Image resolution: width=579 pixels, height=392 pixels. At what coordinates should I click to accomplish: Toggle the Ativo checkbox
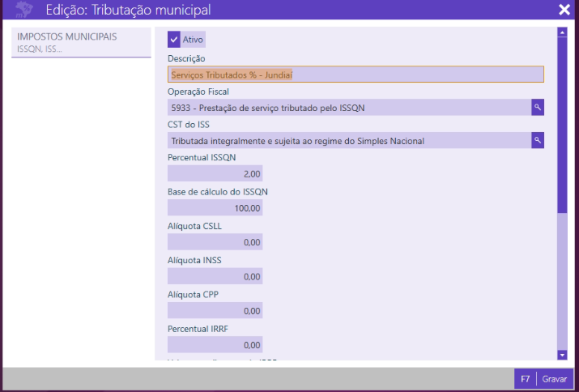point(174,40)
